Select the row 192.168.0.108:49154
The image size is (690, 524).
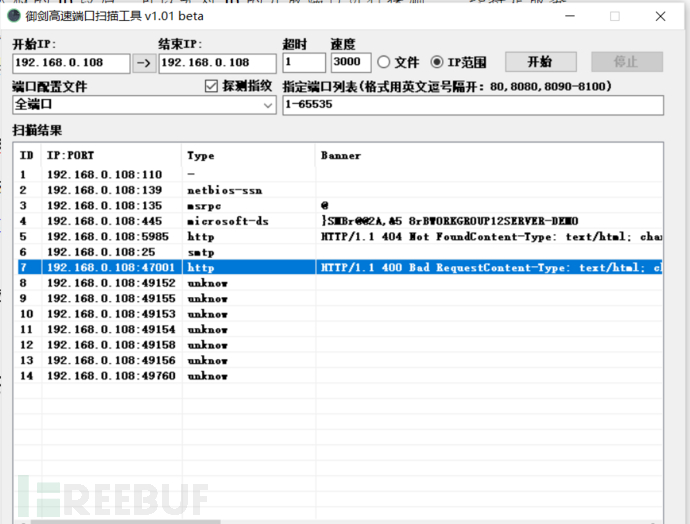340,329
